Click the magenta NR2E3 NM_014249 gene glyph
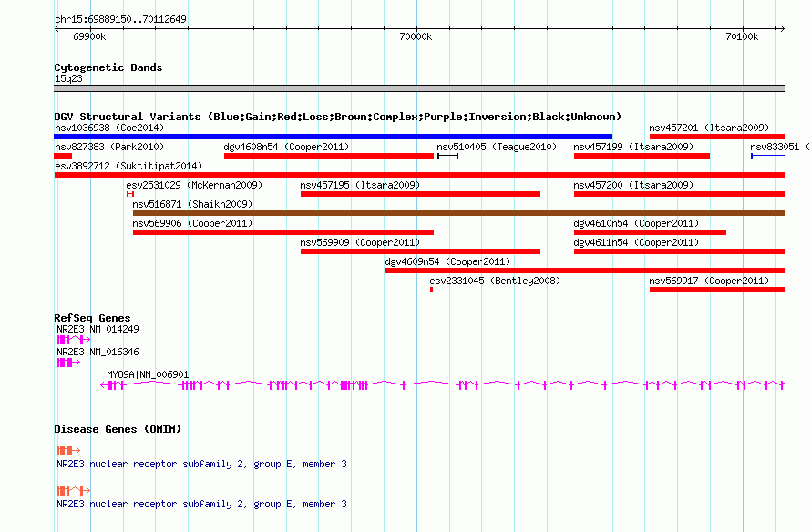The width and height of the screenshot is (811, 532). [74, 340]
